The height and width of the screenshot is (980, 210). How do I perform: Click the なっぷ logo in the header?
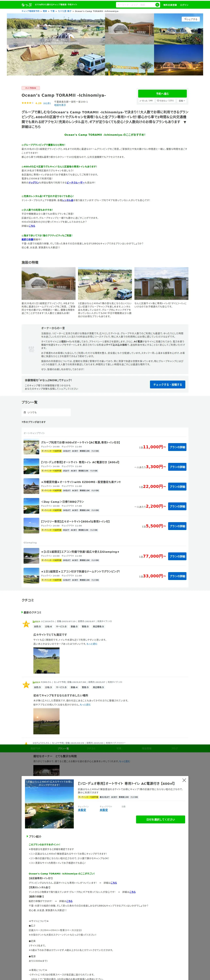(x=27, y=5)
